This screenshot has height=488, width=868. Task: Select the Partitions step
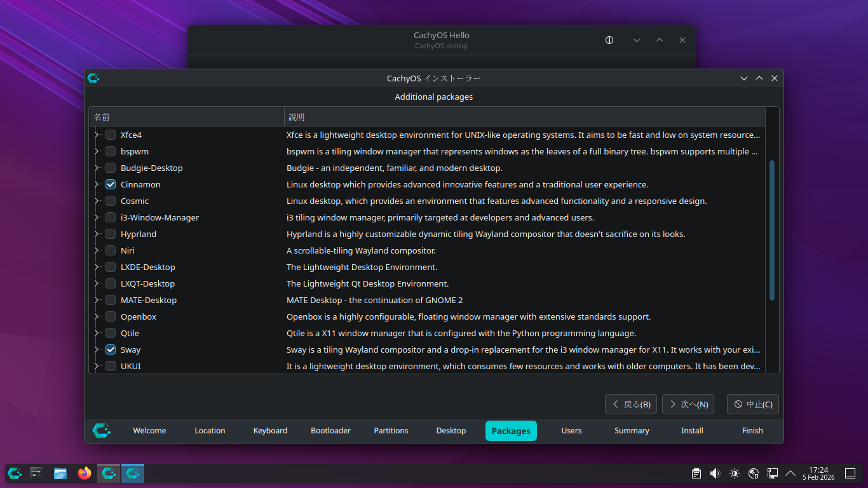point(391,431)
